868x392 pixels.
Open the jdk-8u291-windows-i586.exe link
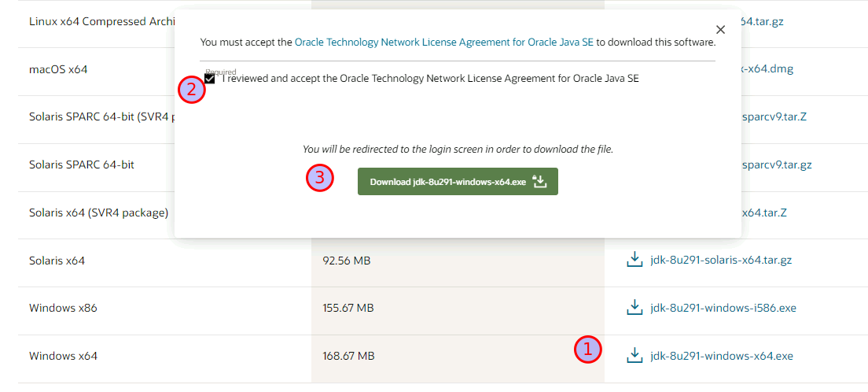(723, 308)
